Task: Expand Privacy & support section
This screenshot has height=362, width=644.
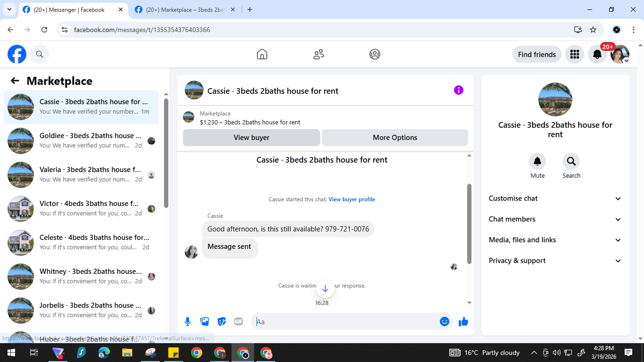Action: point(555,261)
